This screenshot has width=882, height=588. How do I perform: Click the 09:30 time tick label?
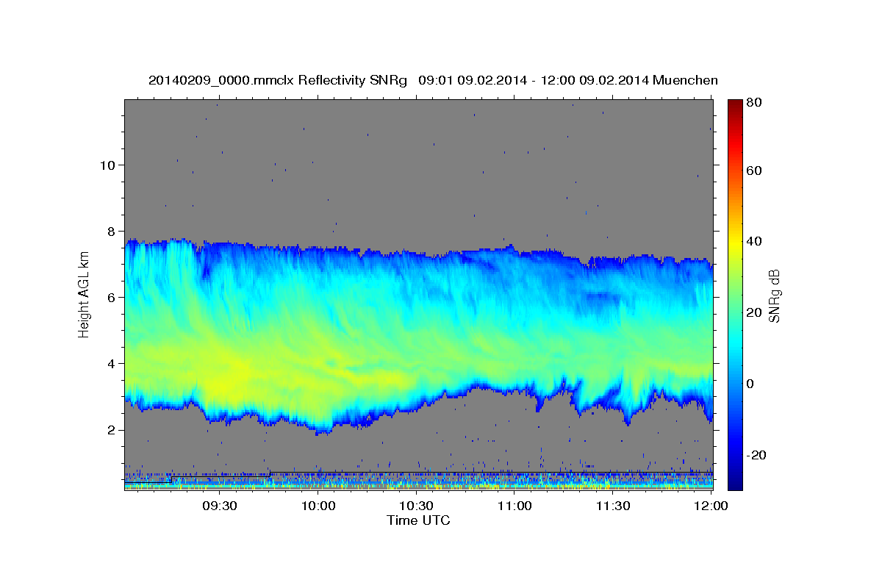click(220, 506)
